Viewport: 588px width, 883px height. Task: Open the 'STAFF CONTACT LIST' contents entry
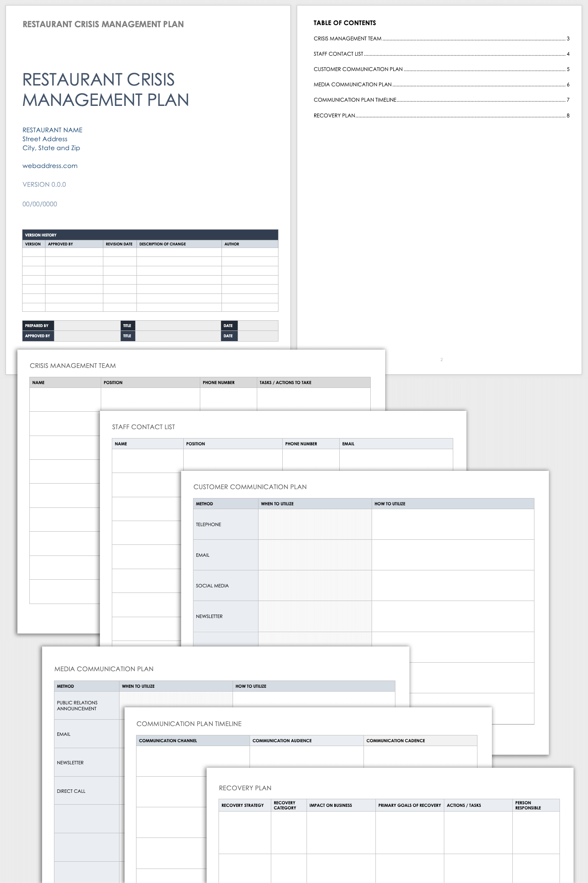441,54
